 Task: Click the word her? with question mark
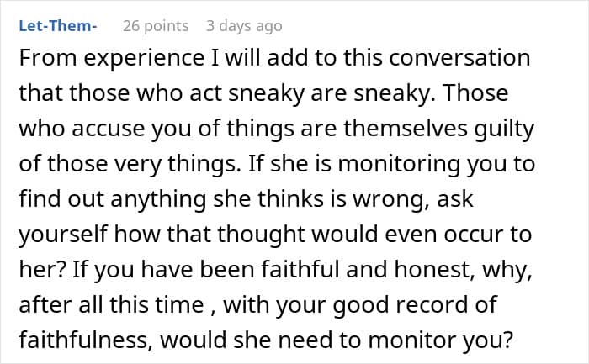42,270
